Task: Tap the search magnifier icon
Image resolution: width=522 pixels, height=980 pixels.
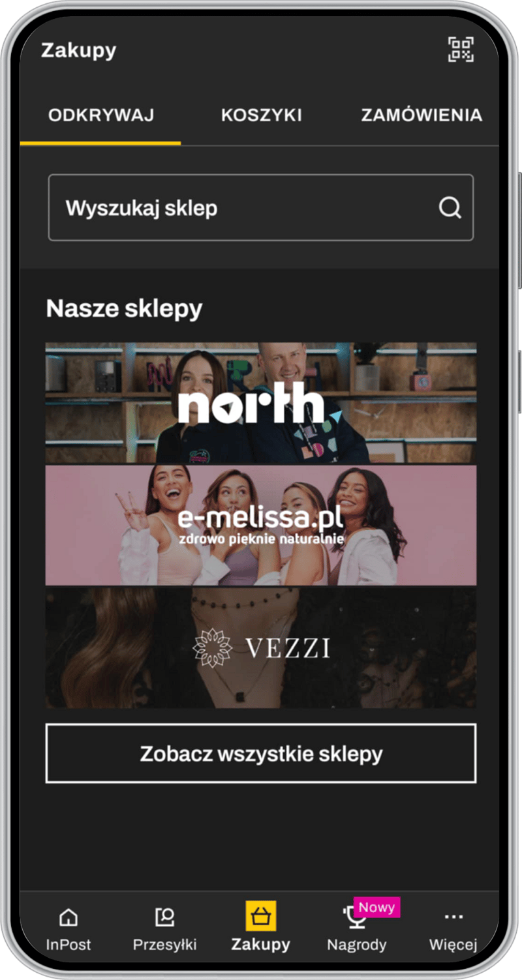Action: (450, 208)
